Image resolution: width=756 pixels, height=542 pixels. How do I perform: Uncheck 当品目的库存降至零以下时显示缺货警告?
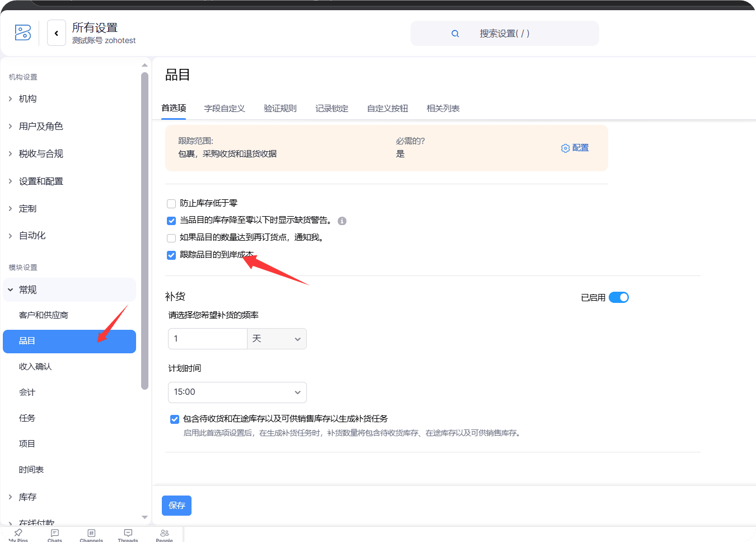pos(171,221)
